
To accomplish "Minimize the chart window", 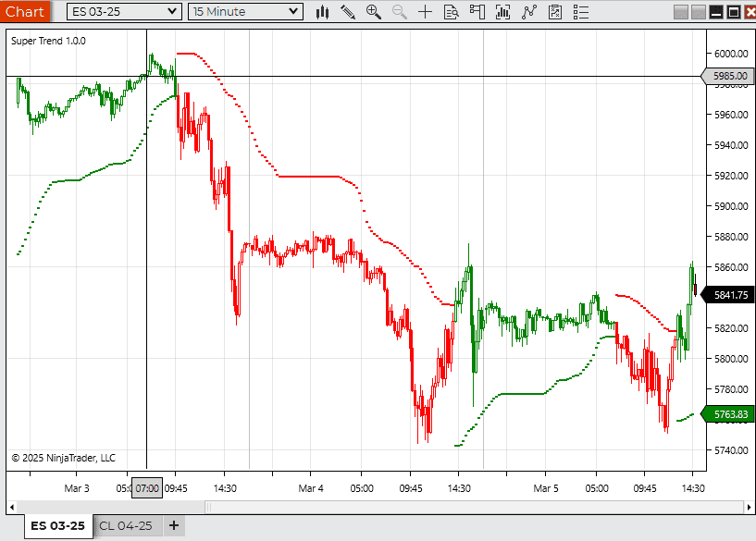I will coord(716,12).
